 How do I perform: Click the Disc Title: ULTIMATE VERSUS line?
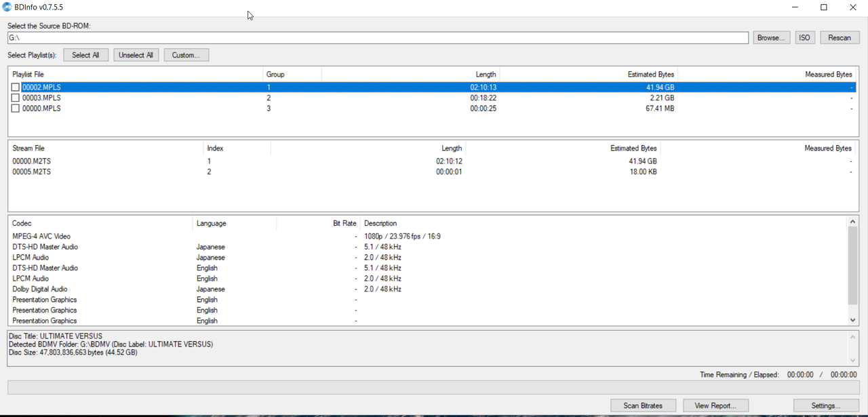[56, 336]
